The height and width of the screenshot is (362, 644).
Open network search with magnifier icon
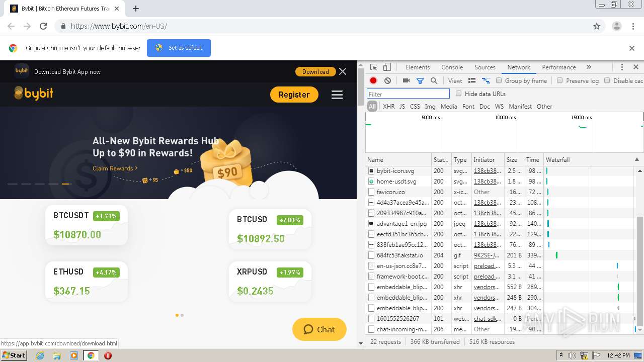434,80
